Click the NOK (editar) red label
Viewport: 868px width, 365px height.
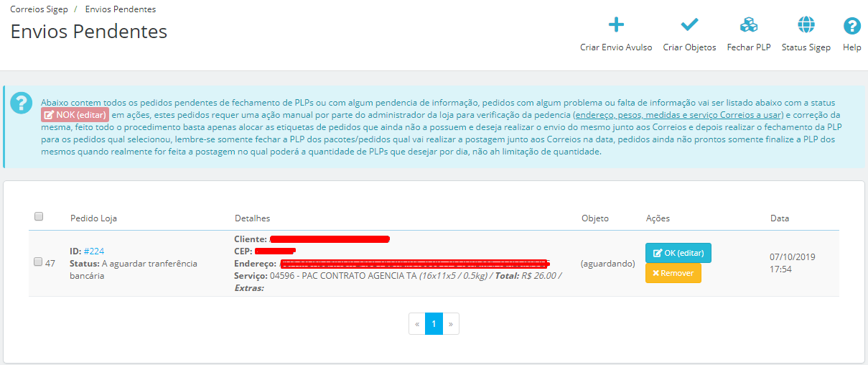pyautogui.click(x=75, y=115)
